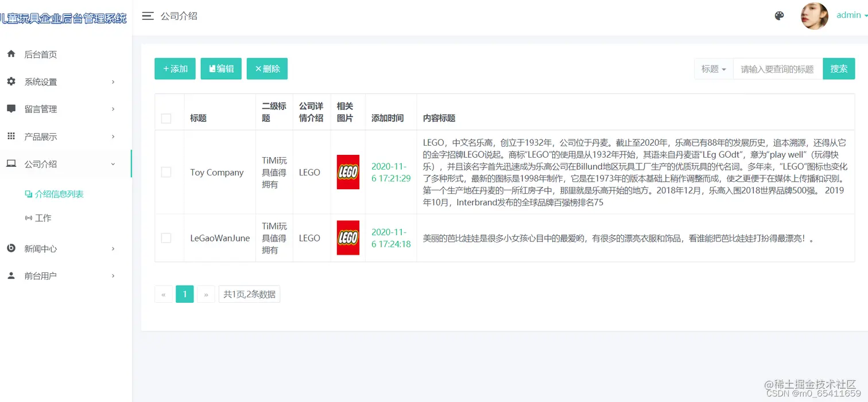Image resolution: width=868 pixels, height=402 pixels.
Task: Check the LeGaoWanJune row checkbox
Action: click(x=166, y=238)
